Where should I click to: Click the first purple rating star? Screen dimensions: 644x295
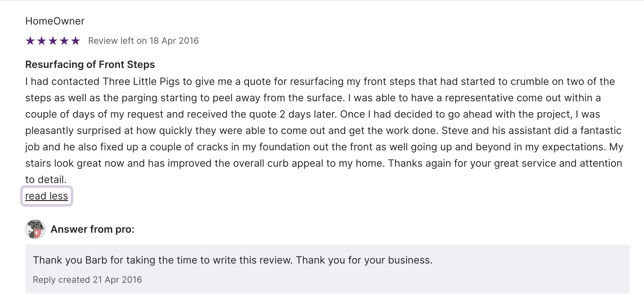(x=30, y=41)
